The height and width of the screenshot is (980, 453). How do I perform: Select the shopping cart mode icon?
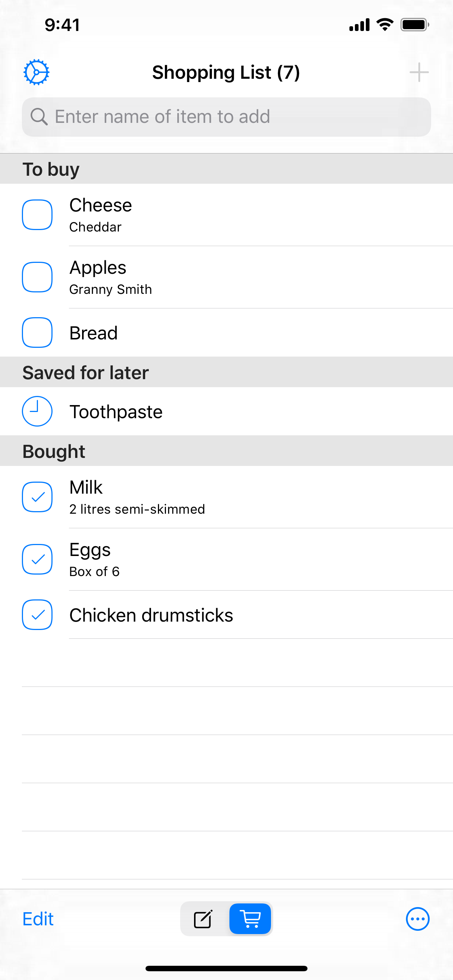pyautogui.click(x=250, y=919)
